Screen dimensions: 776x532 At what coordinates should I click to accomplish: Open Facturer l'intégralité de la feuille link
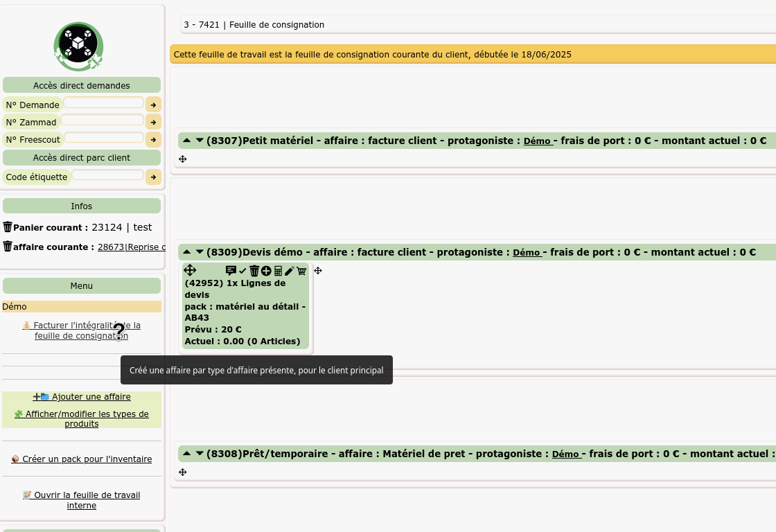pos(82,330)
